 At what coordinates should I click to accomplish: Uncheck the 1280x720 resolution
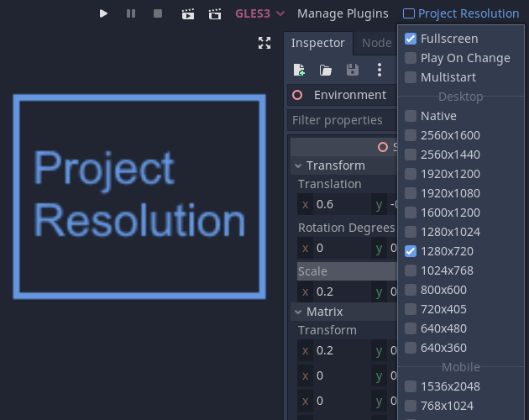(411, 251)
